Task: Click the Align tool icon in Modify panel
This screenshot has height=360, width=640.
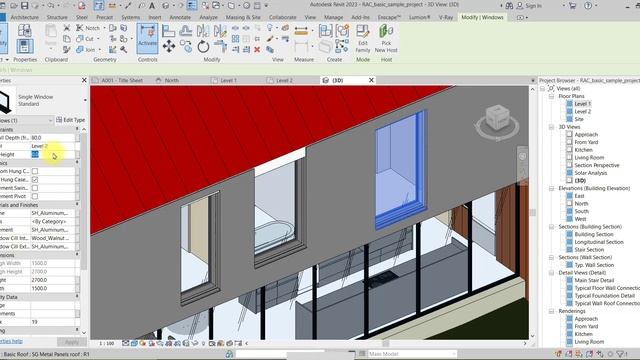Action: click(x=168, y=31)
